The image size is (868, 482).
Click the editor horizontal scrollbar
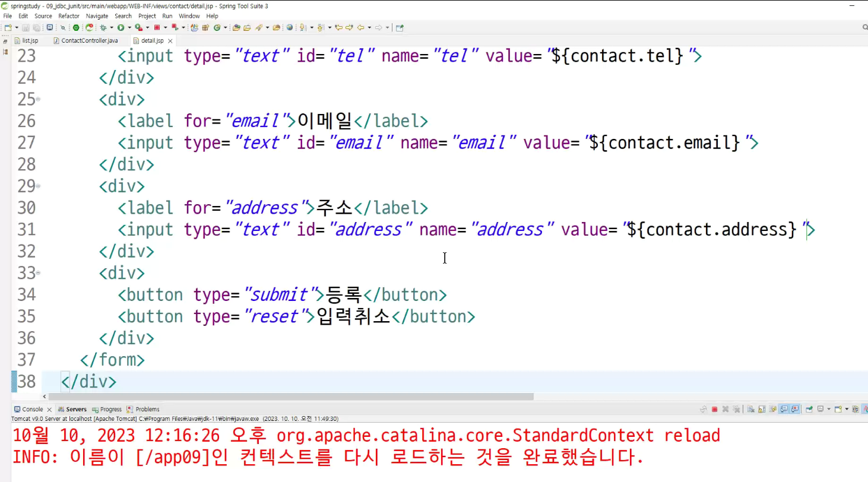click(x=291, y=397)
